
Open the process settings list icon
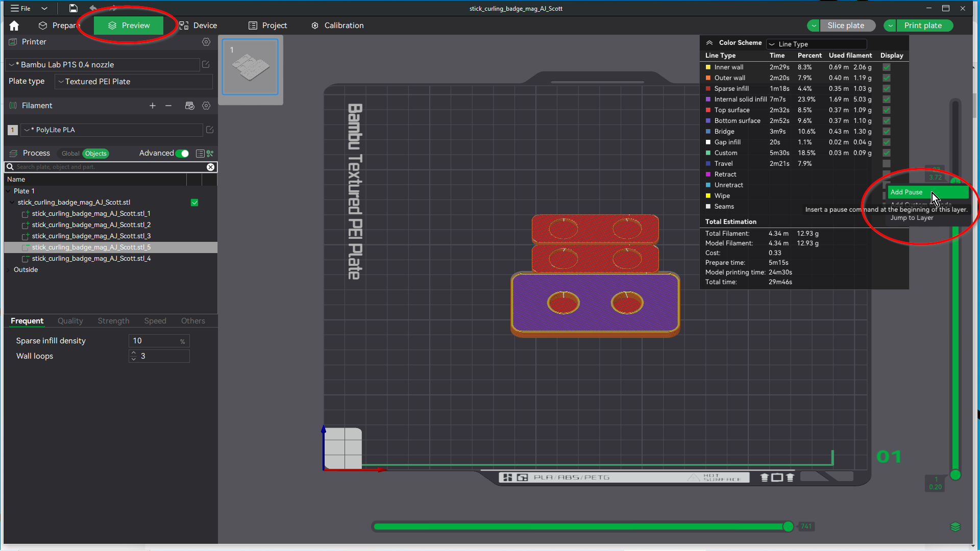[x=200, y=154]
